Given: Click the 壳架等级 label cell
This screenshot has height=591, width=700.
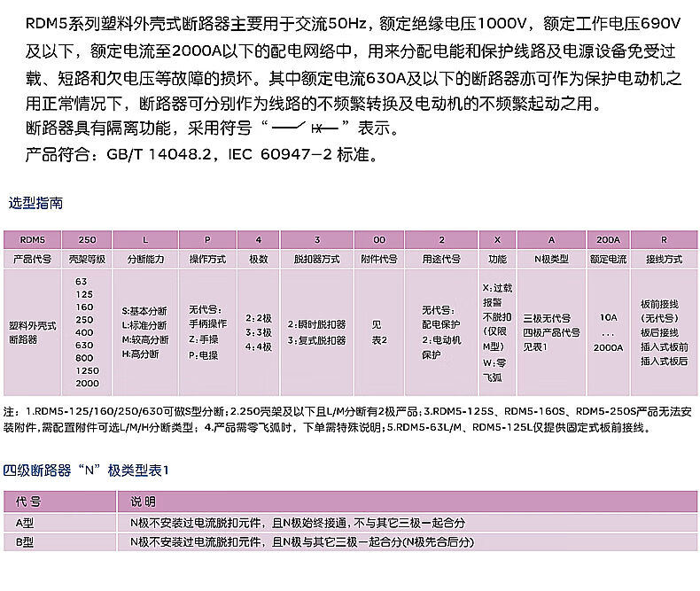Looking at the screenshot, I should pos(88,260).
